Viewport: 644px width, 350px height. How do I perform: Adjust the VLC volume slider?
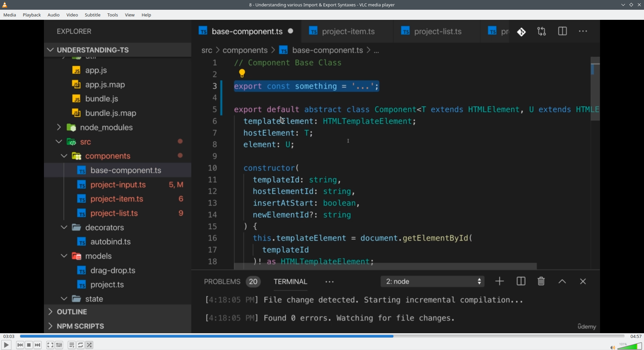(x=630, y=346)
